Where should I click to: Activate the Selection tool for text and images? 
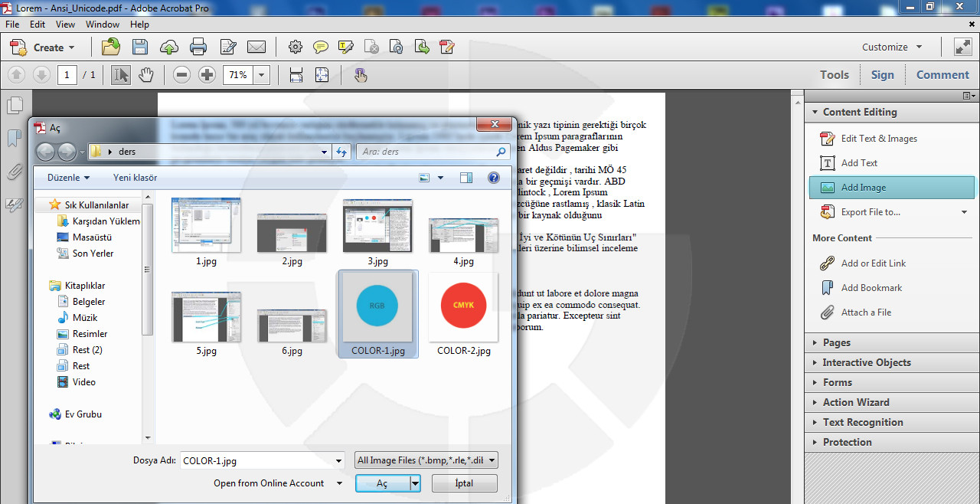pyautogui.click(x=121, y=74)
